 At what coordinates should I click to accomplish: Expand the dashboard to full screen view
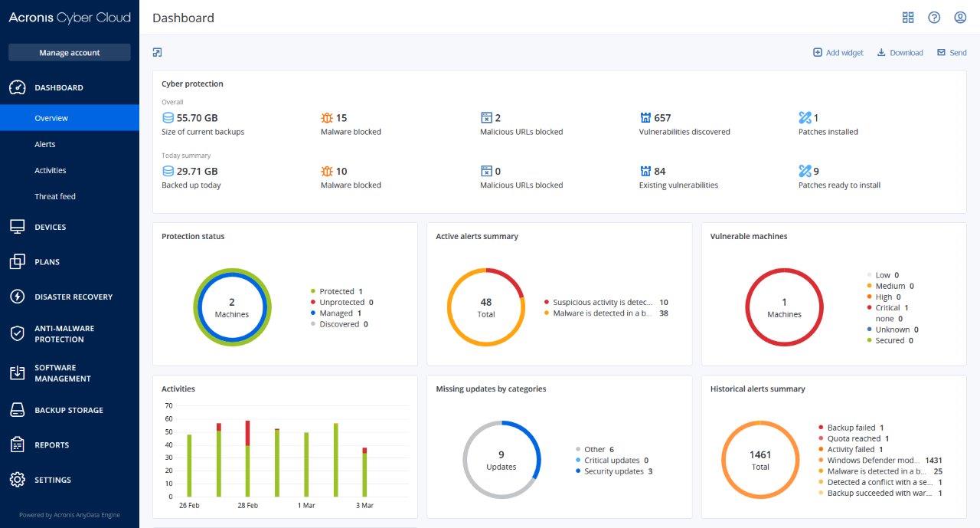[x=156, y=51]
